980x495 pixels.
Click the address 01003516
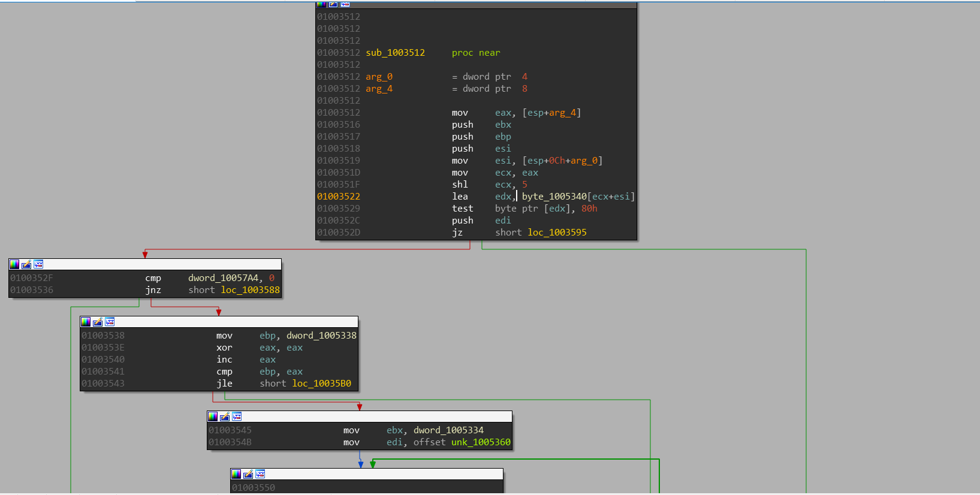tap(339, 125)
